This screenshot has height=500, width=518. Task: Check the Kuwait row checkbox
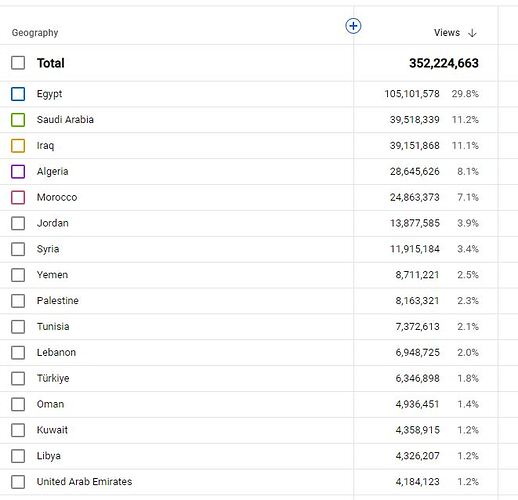pos(18,430)
